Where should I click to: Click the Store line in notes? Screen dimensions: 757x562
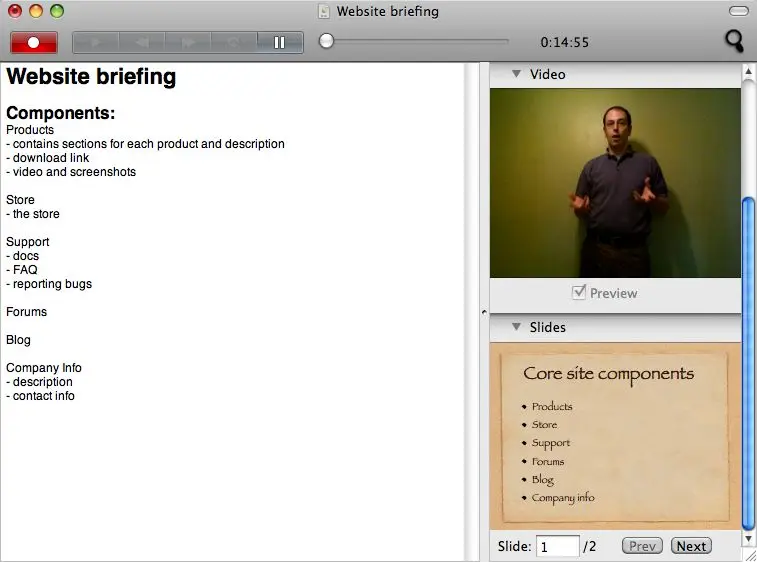(x=20, y=200)
